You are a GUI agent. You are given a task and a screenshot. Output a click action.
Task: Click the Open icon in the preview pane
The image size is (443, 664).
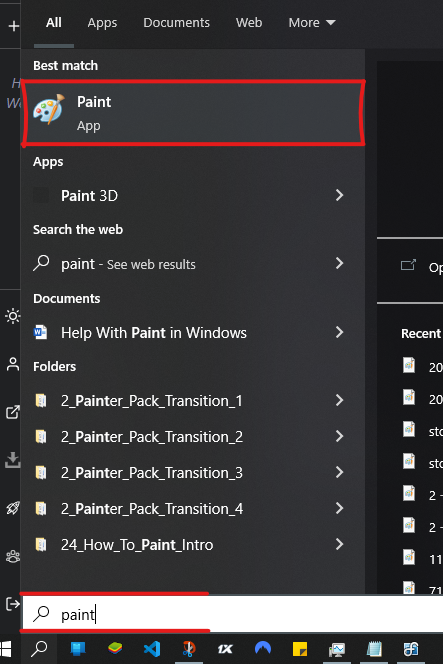click(x=408, y=266)
